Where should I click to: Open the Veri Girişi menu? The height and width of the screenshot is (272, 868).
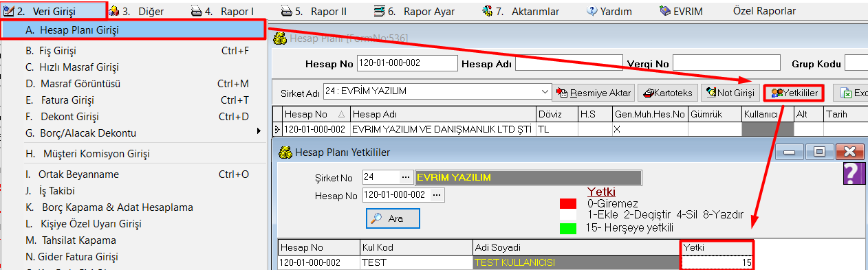(x=54, y=10)
